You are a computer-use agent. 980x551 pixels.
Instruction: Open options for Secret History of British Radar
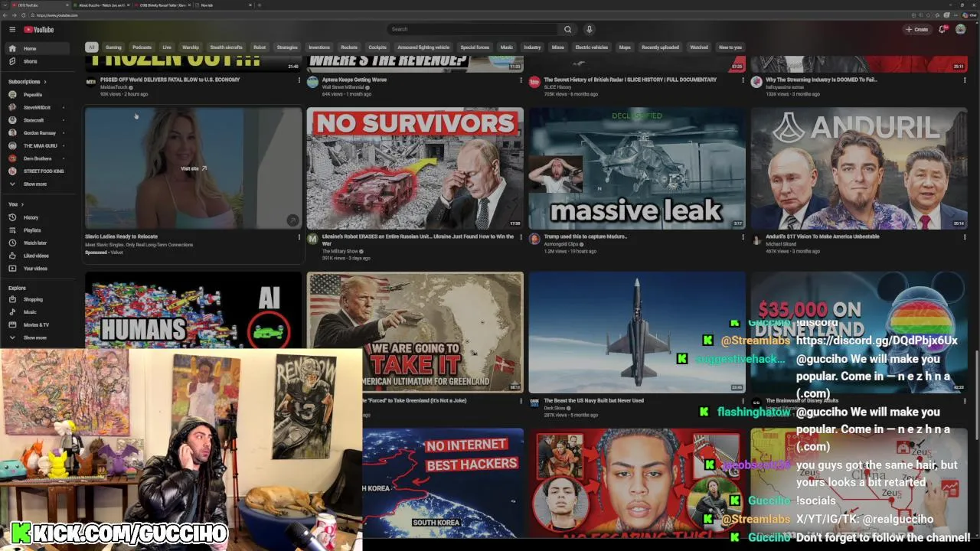coord(743,80)
